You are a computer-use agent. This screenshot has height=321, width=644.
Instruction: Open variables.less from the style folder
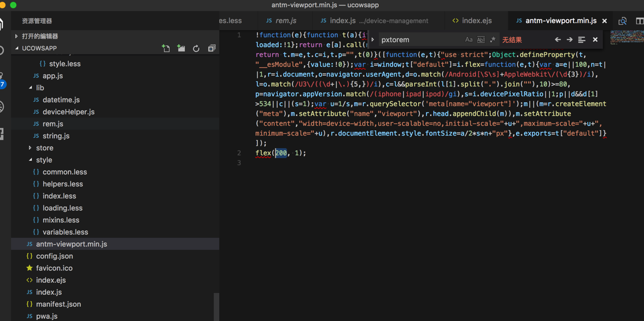point(65,232)
